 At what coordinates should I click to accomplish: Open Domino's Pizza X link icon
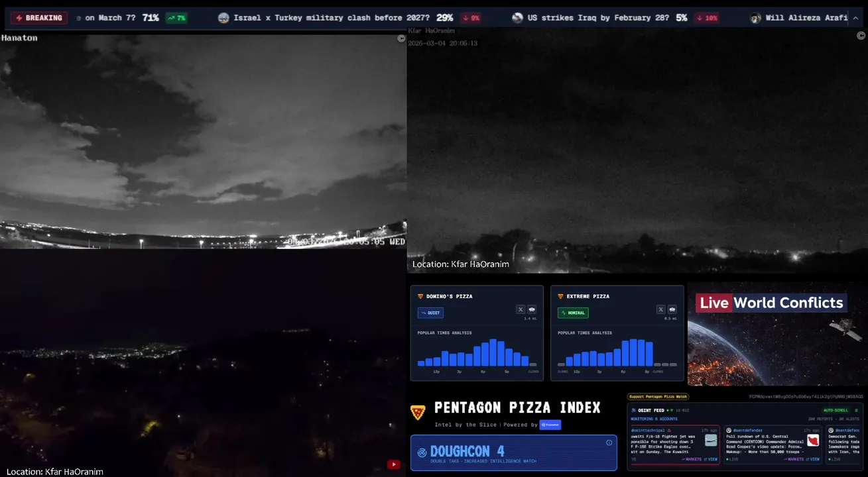pos(521,309)
